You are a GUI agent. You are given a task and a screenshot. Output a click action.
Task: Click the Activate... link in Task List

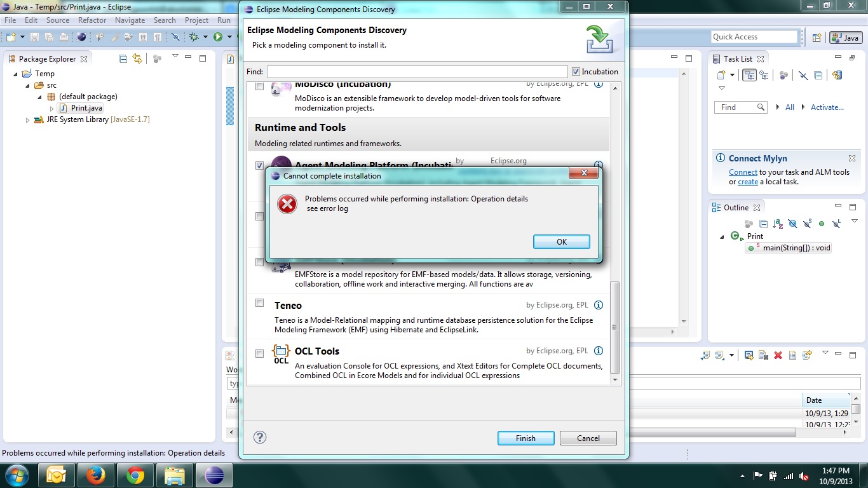click(x=827, y=107)
